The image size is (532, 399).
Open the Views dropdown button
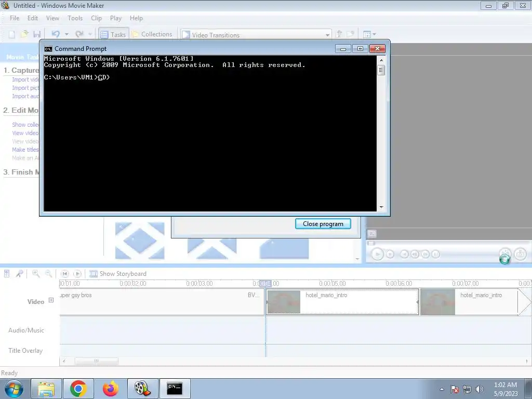tap(369, 34)
